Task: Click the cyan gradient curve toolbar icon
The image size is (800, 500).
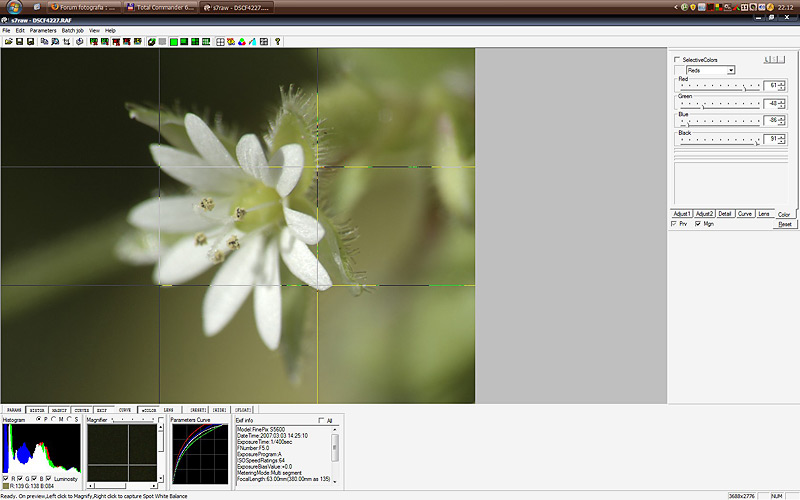Action: pyautogui.click(x=253, y=42)
